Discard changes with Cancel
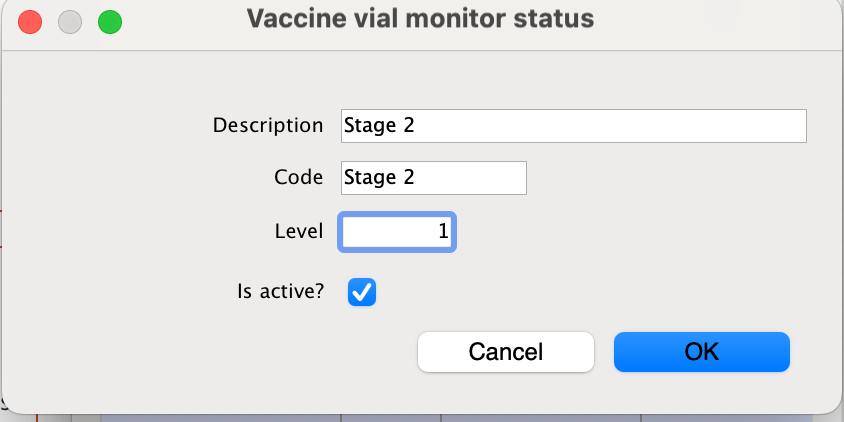 pyautogui.click(x=505, y=352)
